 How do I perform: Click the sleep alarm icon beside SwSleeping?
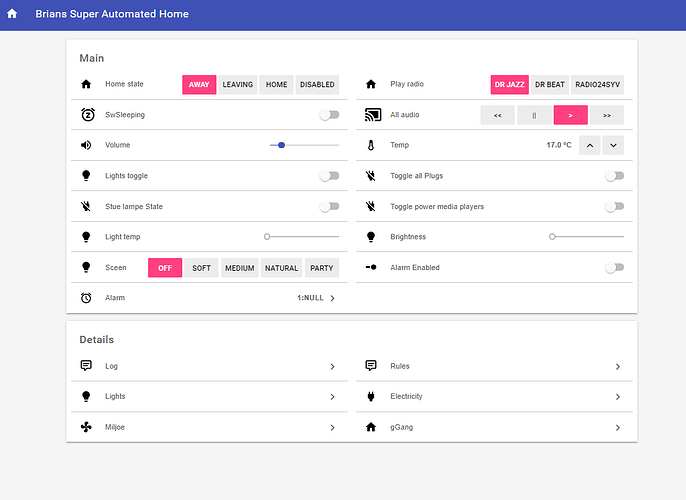click(86, 115)
